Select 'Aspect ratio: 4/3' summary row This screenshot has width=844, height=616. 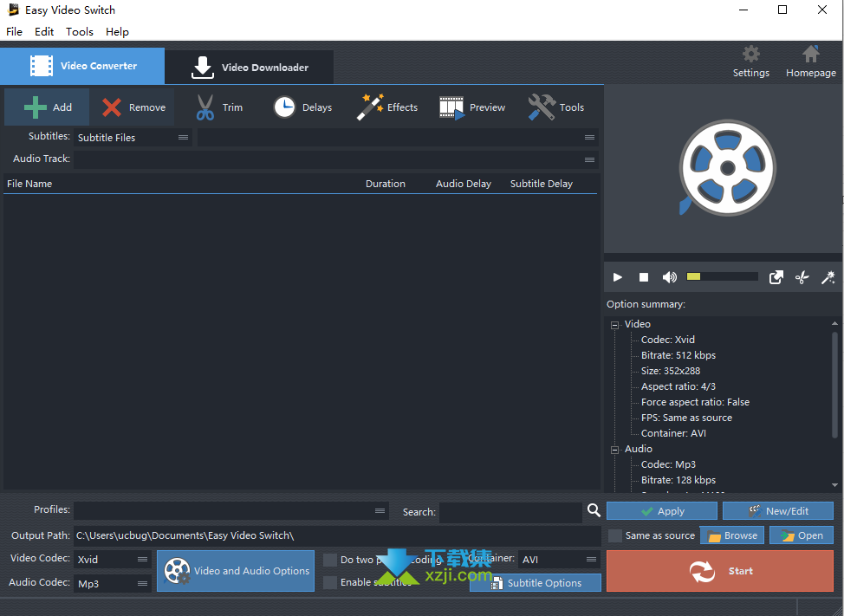(678, 386)
